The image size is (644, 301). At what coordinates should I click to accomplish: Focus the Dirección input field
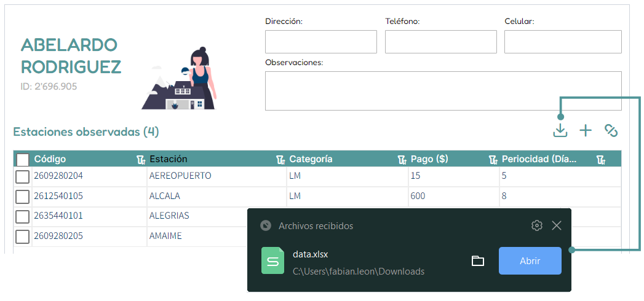320,42
